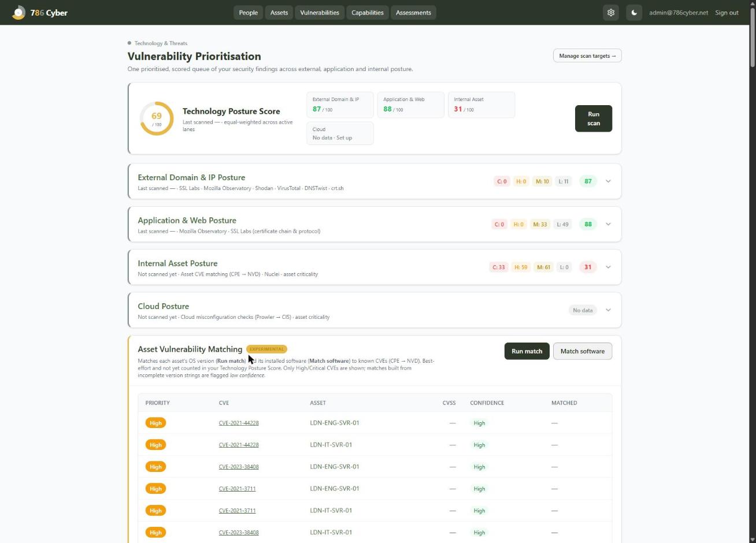Open the External Domain & IP score card
756x543 pixels.
[340, 105]
